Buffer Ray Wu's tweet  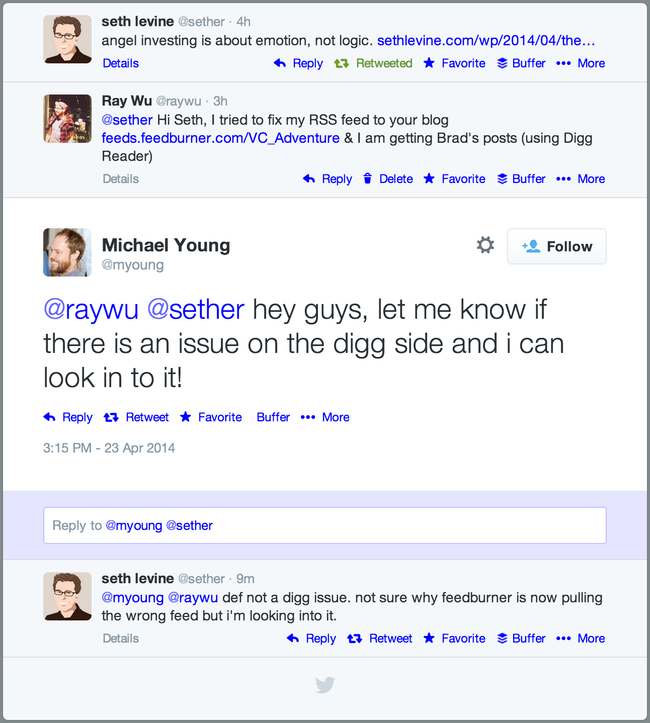[x=521, y=179]
